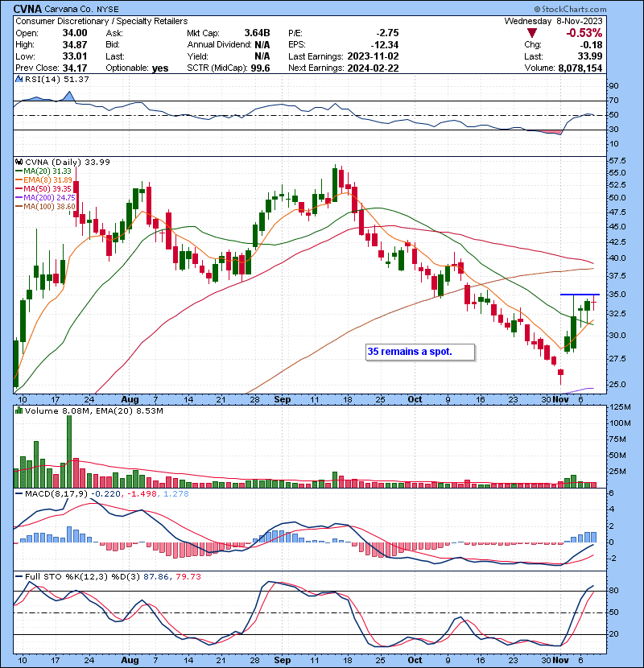Click the MA(100) 38.60 legend entry

coord(49,206)
